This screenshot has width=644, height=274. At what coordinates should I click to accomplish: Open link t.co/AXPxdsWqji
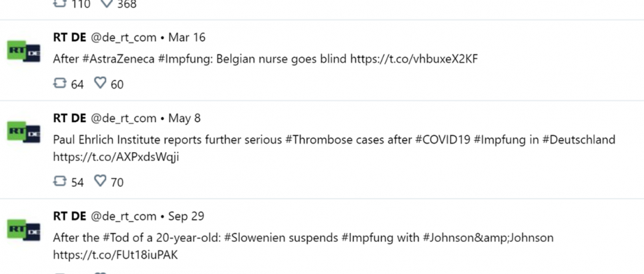pyautogui.click(x=116, y=157)
